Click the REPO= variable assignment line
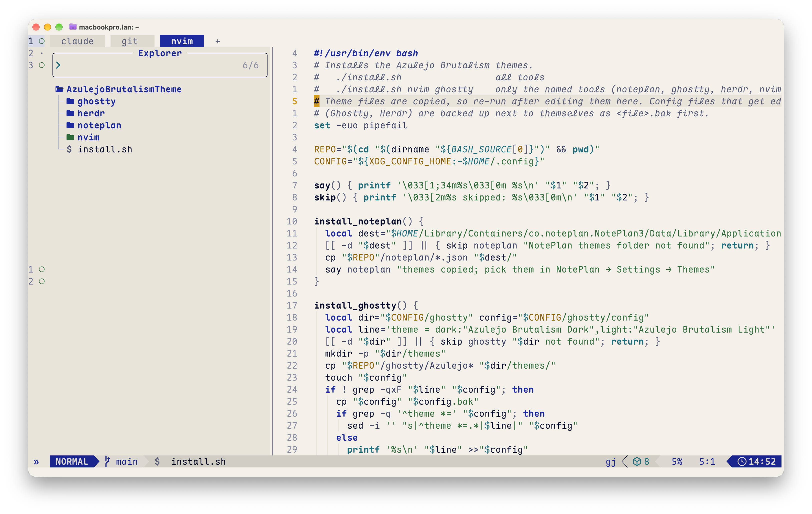Screen dimensions: 812x514 pos(456,149)
